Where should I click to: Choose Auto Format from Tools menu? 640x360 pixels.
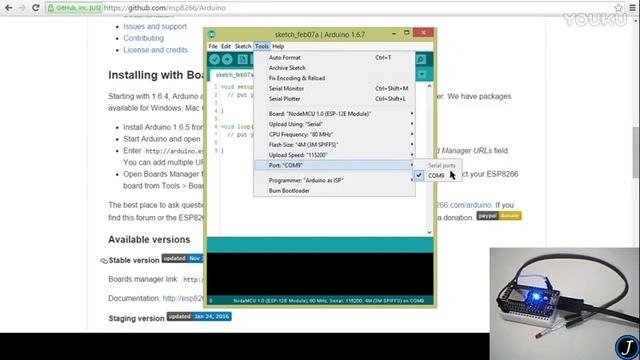[x=334, y=58]
